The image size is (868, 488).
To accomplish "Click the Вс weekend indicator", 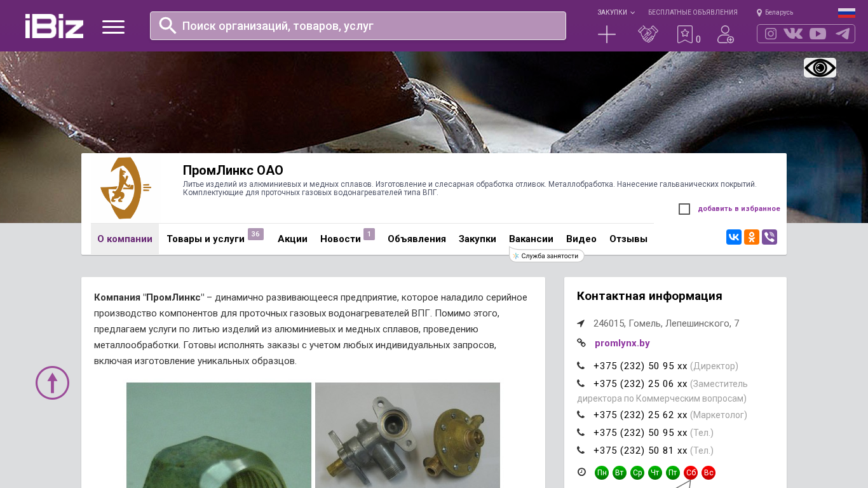I will [x=709, y=473].
